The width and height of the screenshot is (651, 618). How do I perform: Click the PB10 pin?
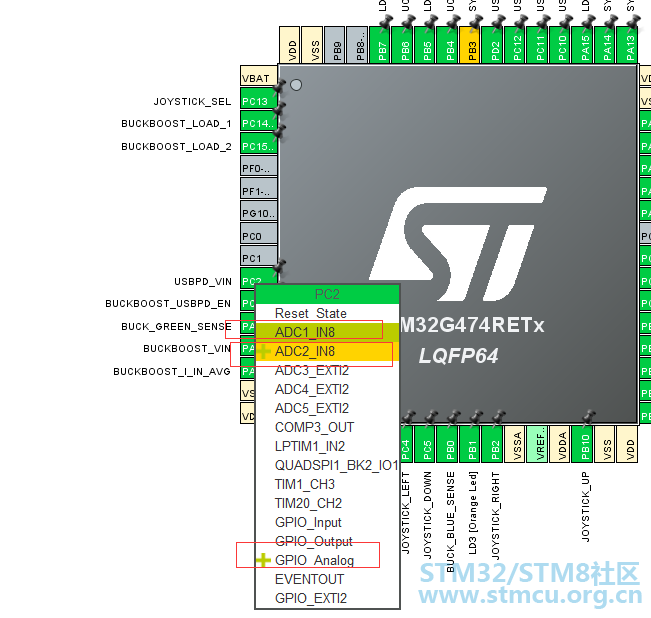click(x=582, y=444)
